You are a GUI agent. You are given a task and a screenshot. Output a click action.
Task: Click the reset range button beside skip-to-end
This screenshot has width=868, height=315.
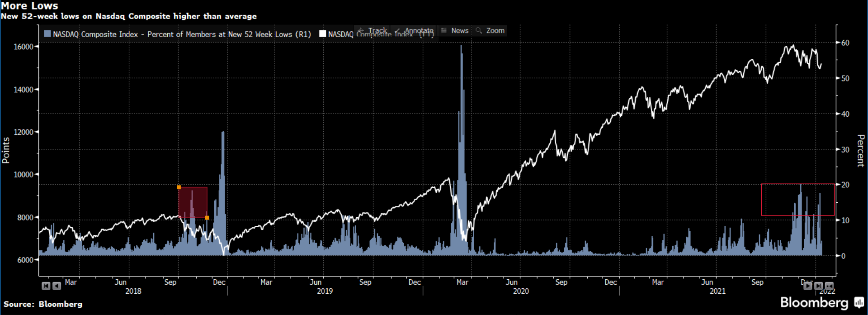(x=829, y=286)
